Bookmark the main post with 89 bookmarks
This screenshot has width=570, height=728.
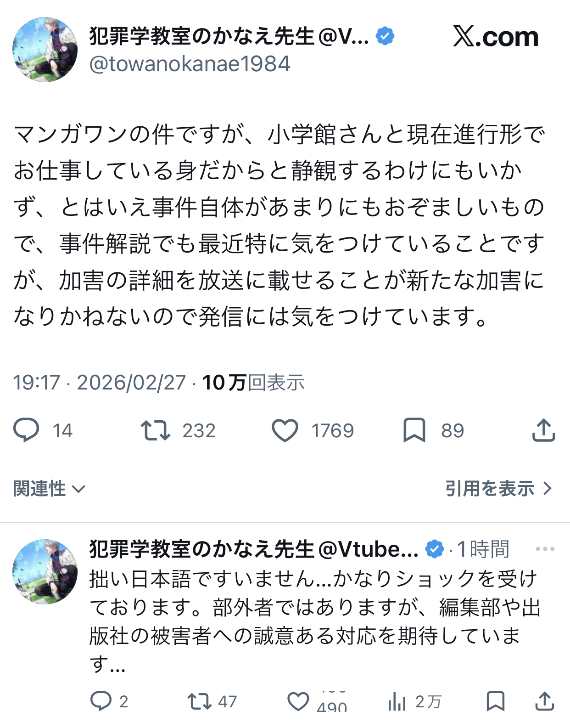coord(414,430)
